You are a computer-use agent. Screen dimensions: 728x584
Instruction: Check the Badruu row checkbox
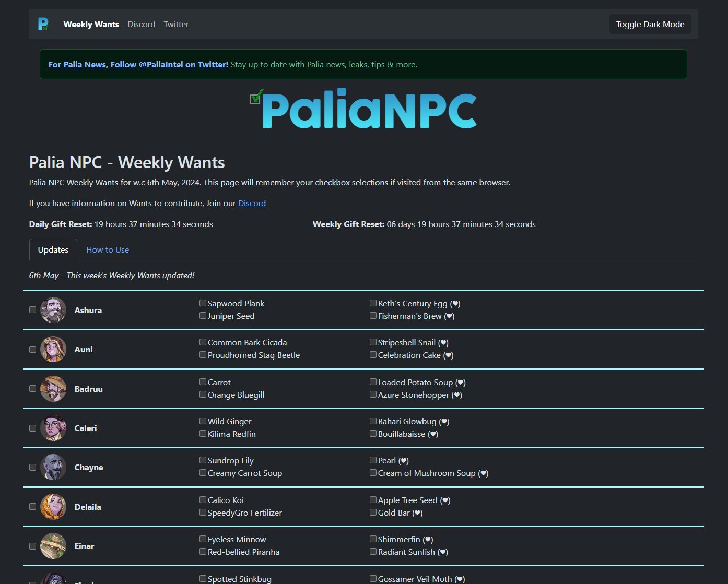[32, 389]
